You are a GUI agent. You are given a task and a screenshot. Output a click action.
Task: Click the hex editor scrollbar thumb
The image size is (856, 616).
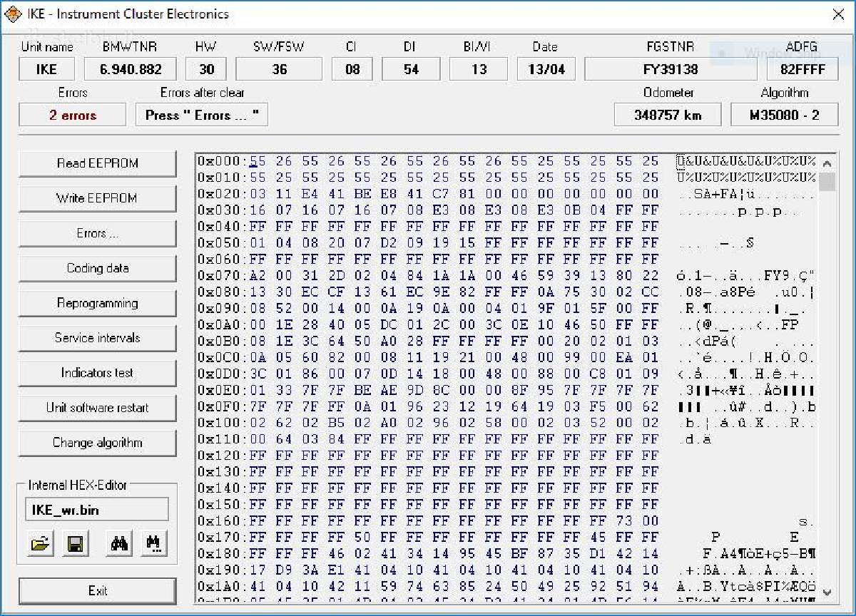click(827, 182)
